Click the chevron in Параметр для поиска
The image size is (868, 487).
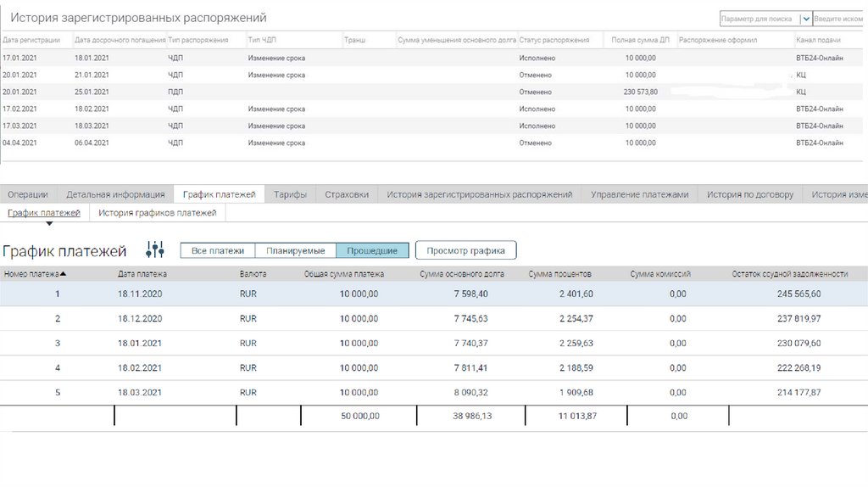(x=804, y=19)
